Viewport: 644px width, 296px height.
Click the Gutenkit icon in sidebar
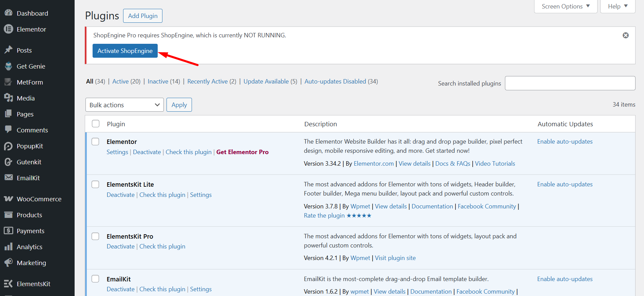coord(8,162)
